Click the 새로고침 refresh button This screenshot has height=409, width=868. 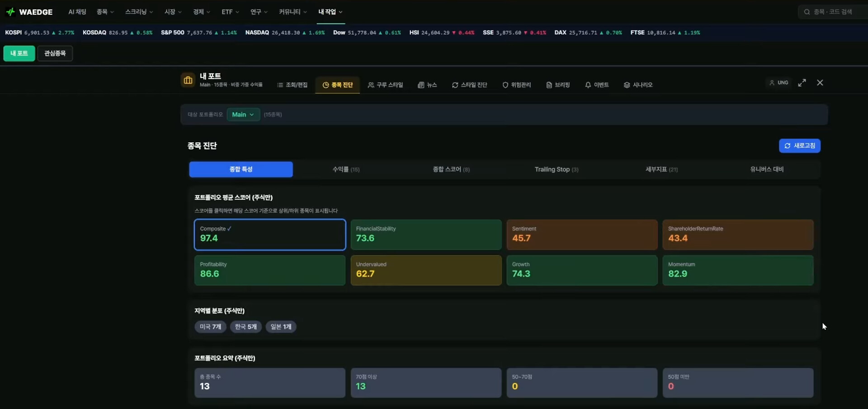click(x=799, y=146)
